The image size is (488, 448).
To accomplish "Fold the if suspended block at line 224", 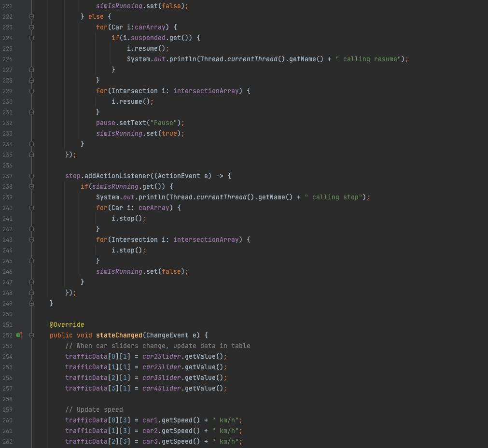I will [31, 38].
